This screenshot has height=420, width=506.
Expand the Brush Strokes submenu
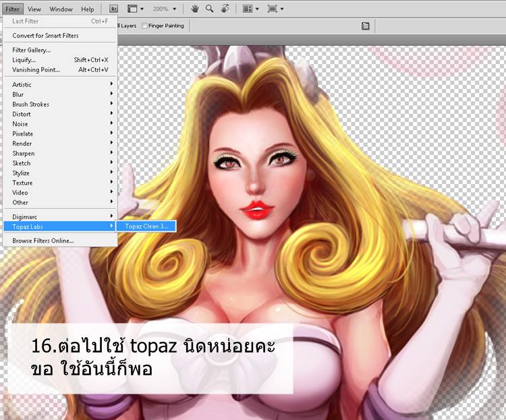tap(60, 104)
